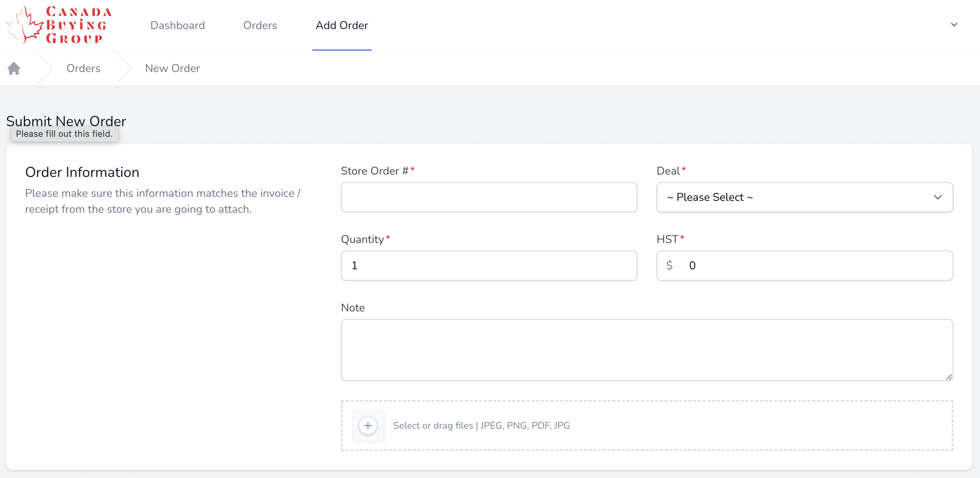Screen dimensions: 980x478
Task: Select the Add Order tab
Action: pyautogui.click(x=342, y=25)
